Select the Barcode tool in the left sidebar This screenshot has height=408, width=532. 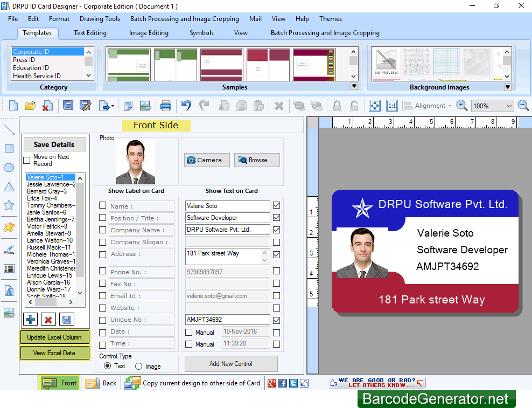9,269
